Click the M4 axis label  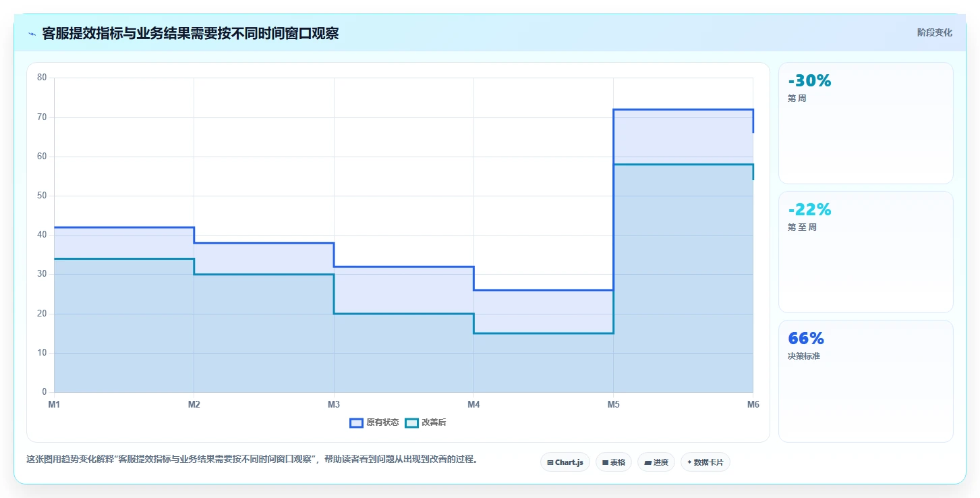[473, 404]
